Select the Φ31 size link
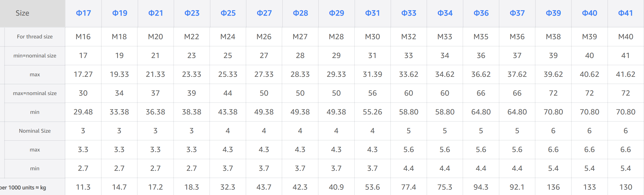Screen dimensions: 644x195 point(372,13)
